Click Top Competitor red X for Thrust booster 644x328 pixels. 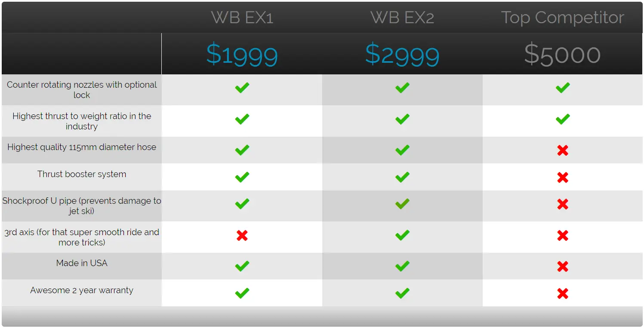pyautogui.click(x=563, y=178)
